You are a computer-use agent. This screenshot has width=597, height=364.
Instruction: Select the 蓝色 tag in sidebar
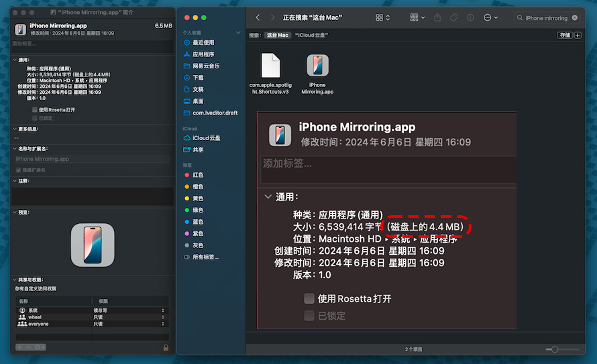pos(198,222)
